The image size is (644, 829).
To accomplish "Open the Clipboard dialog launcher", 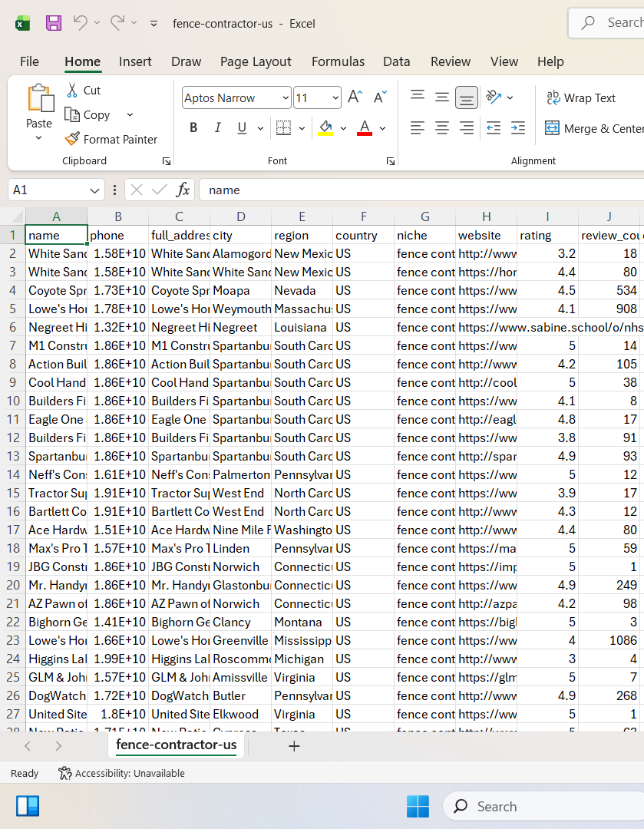I will coord(167,161).
